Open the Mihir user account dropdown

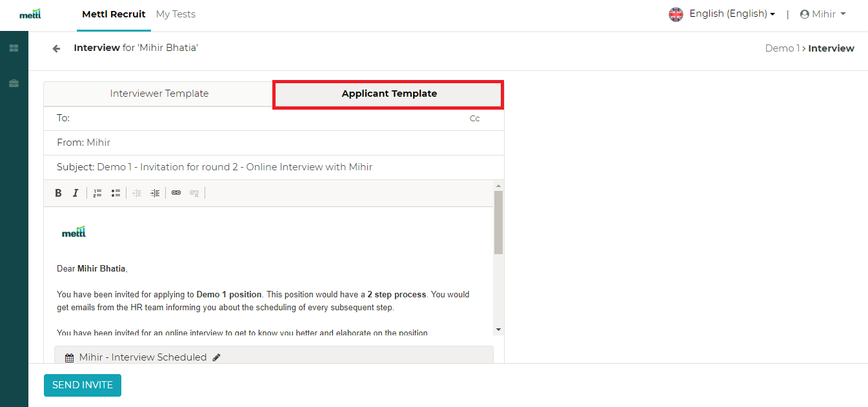pyautogui.click(x=823, y=14)
